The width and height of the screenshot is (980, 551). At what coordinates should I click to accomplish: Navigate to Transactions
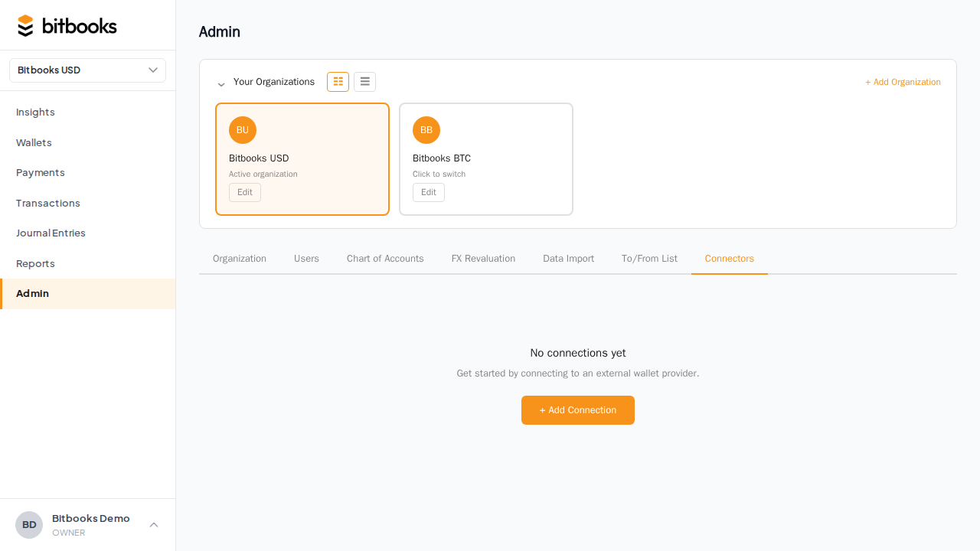pyautogui.click(x=87, y=203)
